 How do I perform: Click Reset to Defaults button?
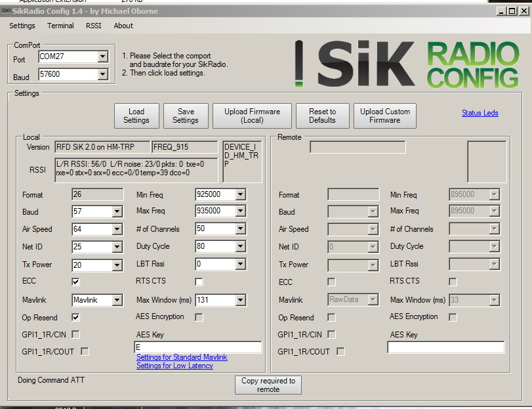tap(322, 116)
